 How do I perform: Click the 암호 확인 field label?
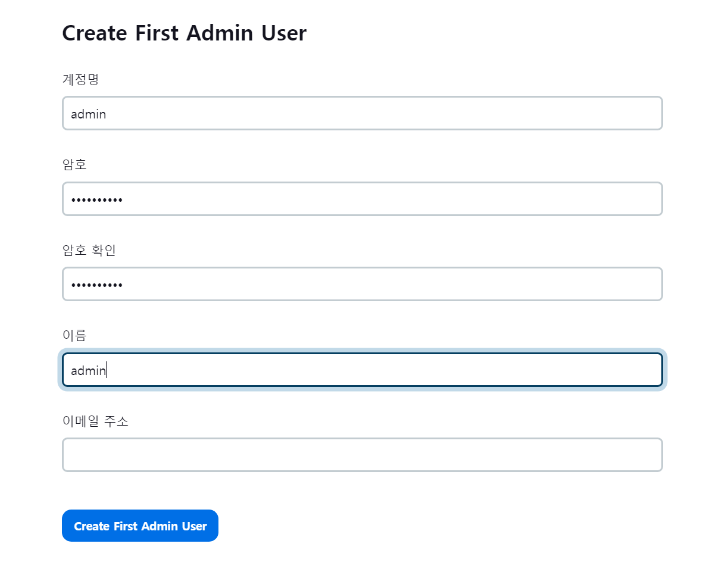[x=89, y=250]
